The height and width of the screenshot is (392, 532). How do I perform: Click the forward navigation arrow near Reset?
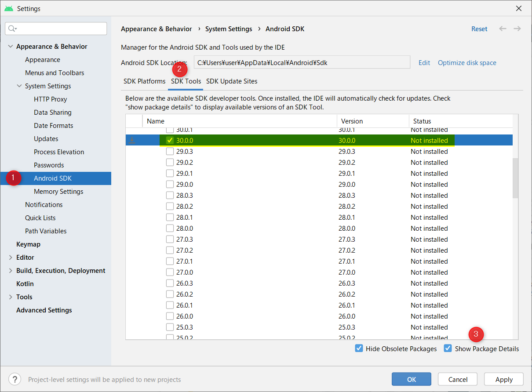tap(517, 29)
